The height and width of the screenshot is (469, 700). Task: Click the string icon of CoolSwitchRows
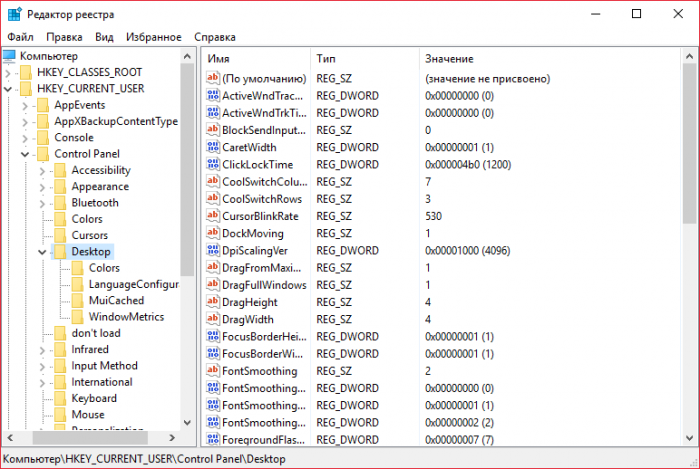point(212,199)
